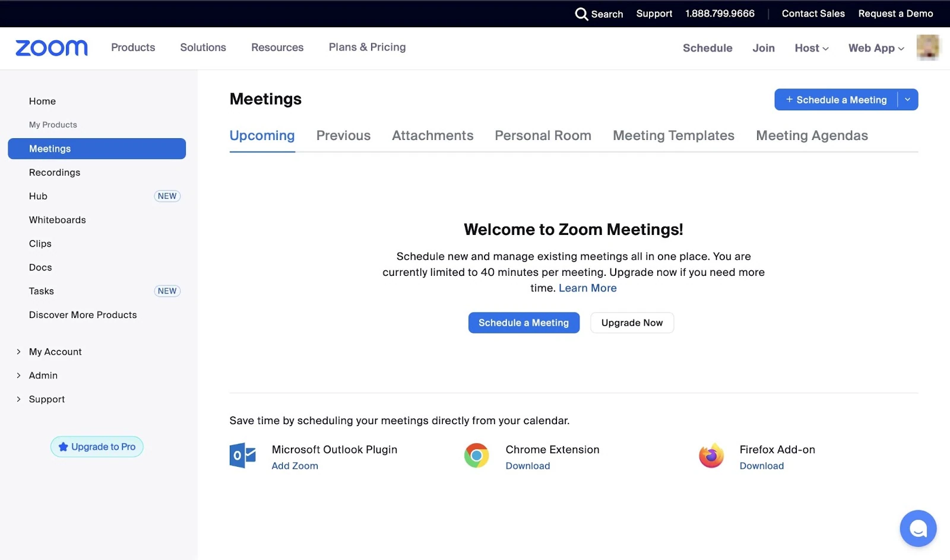The width and height of the screenshot is (950, 560).
Task: Open the Products menu
Action: pyautogui.click(x=133, y=47)
